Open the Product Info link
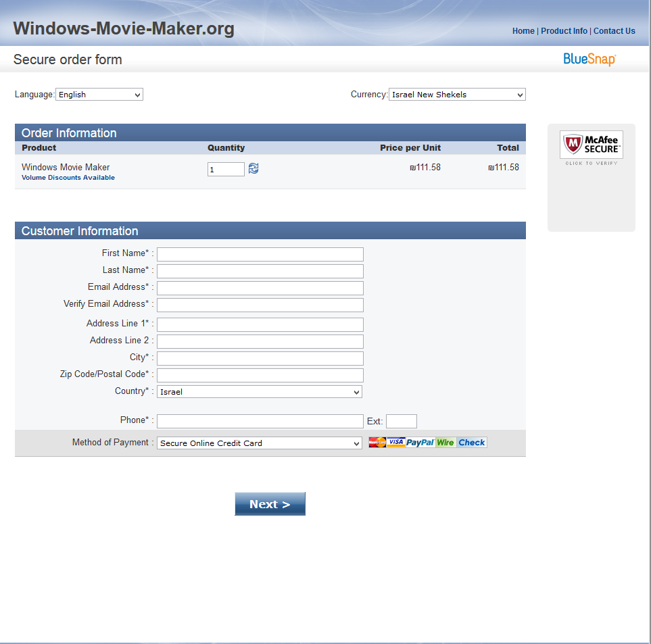 coord(564,31)
